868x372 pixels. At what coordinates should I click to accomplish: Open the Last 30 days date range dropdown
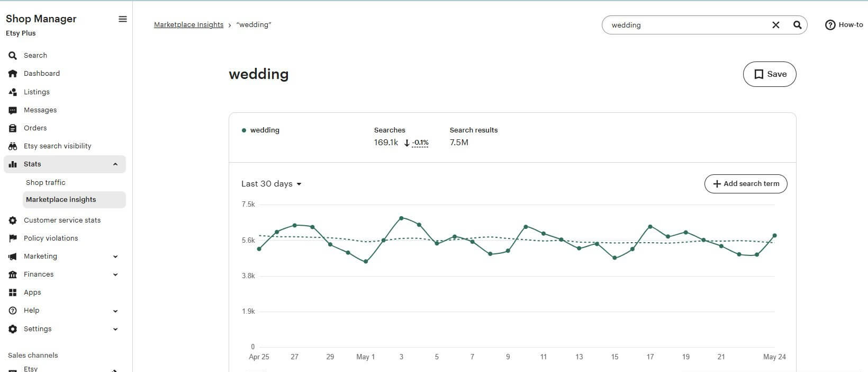[x=272, y=184]
